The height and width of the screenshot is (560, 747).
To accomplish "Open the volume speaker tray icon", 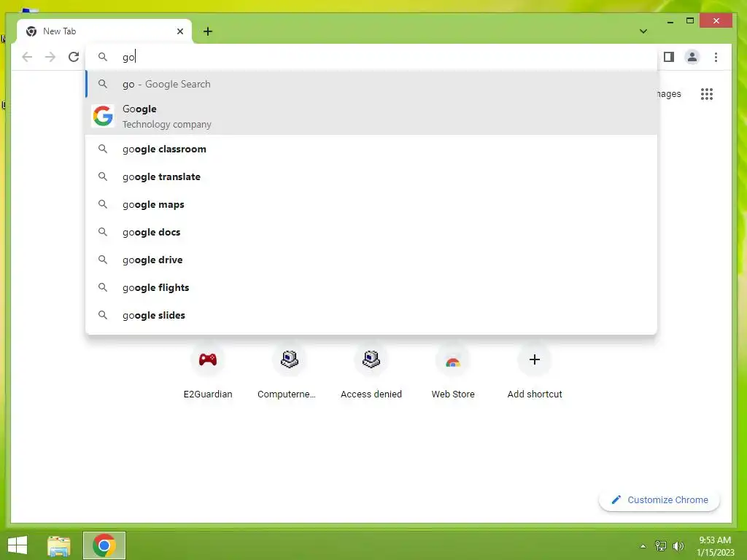I will coord(678,546).
